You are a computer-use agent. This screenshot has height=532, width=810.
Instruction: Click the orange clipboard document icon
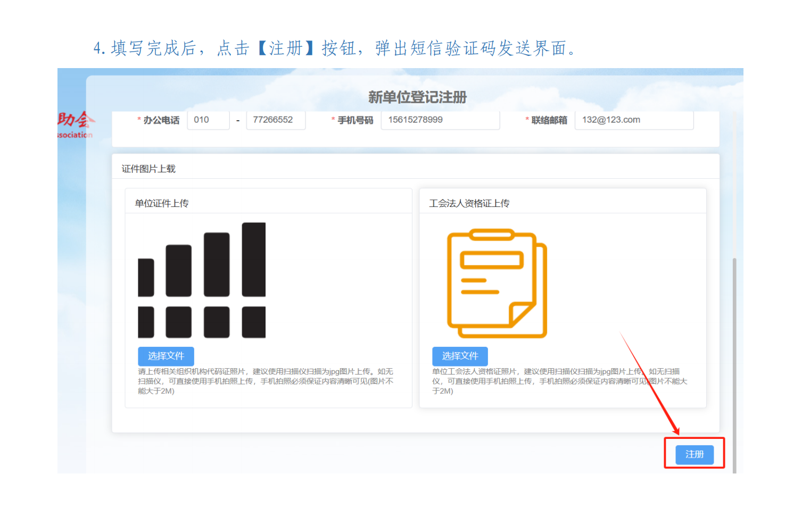(x=496, y=284)
